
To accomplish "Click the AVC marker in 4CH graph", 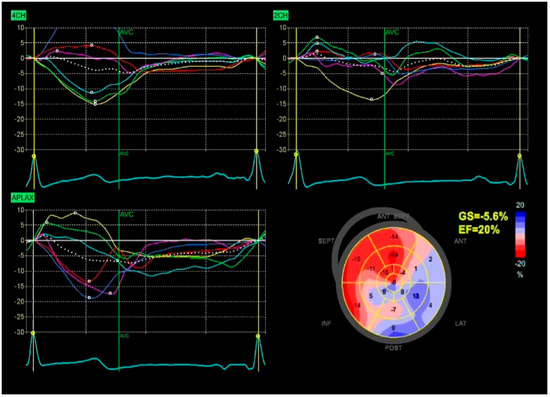I will [x=127, y=32].
